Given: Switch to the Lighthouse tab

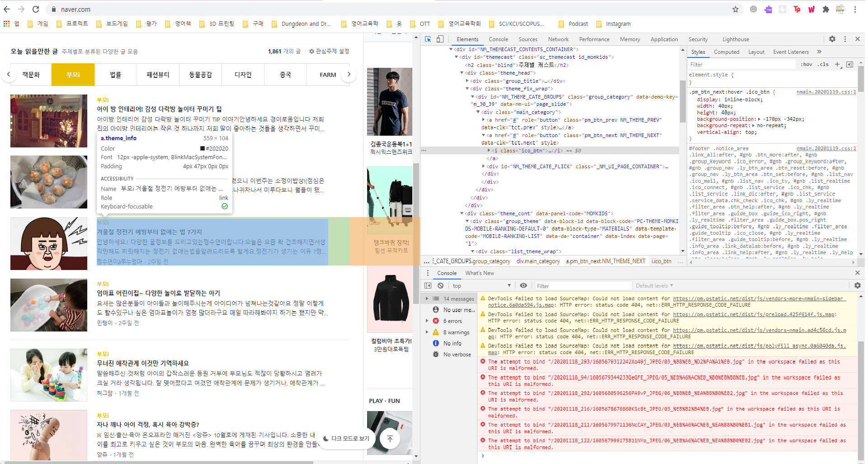Looking at the screenshot, I should coord(736,39).
